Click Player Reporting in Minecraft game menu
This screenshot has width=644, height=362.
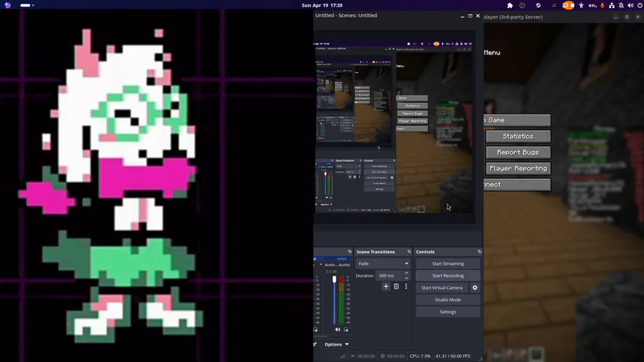point(518,168)
